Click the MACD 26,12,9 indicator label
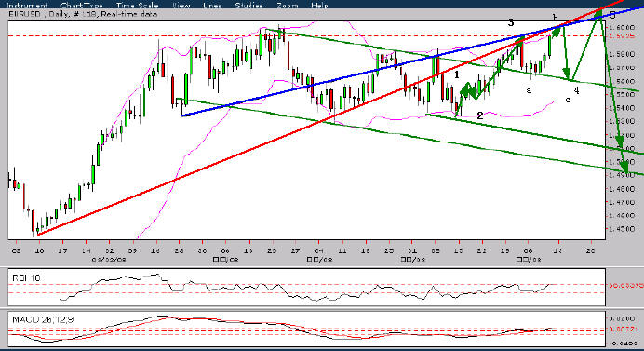The height and width of the screenshot is (351, 644). (x=43, y=319)
